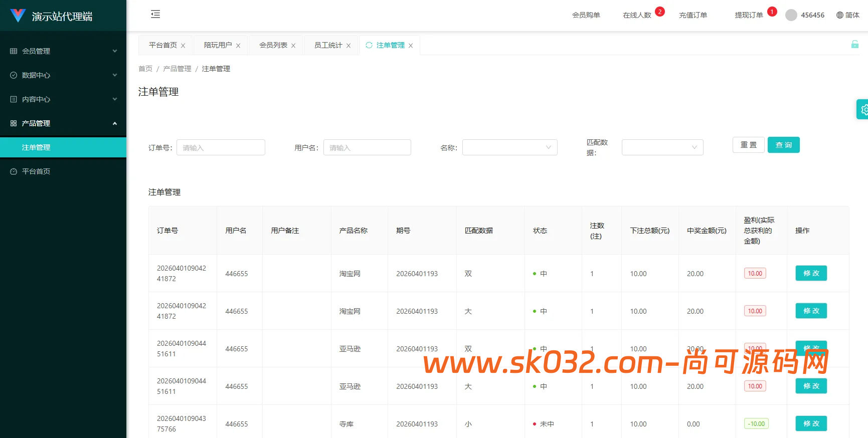This screenshot has width=868, height=438.
Task: Click order number 202604010904375766
Action: click(x=182, y=424)
